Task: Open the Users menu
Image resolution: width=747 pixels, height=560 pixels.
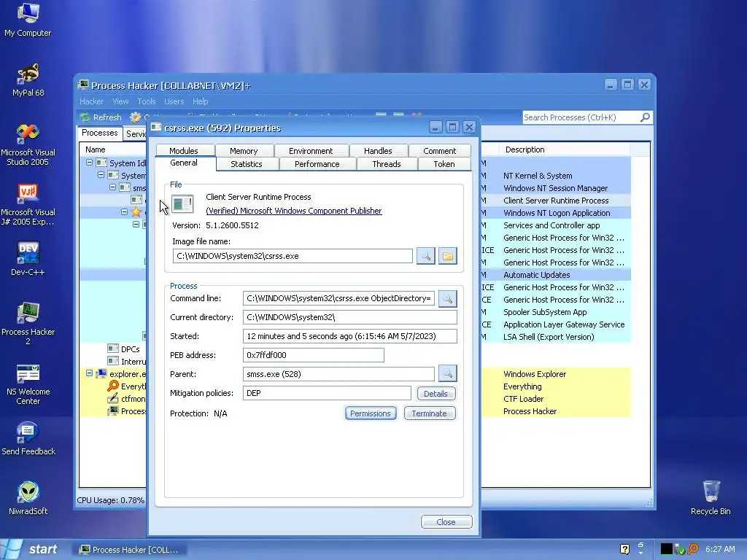Action: (174, 101)
